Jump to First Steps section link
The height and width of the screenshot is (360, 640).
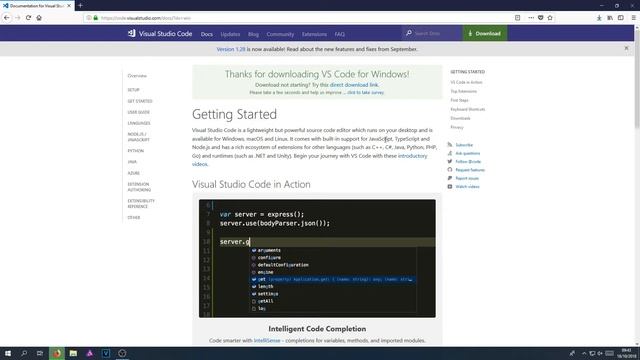pos(459,100)
